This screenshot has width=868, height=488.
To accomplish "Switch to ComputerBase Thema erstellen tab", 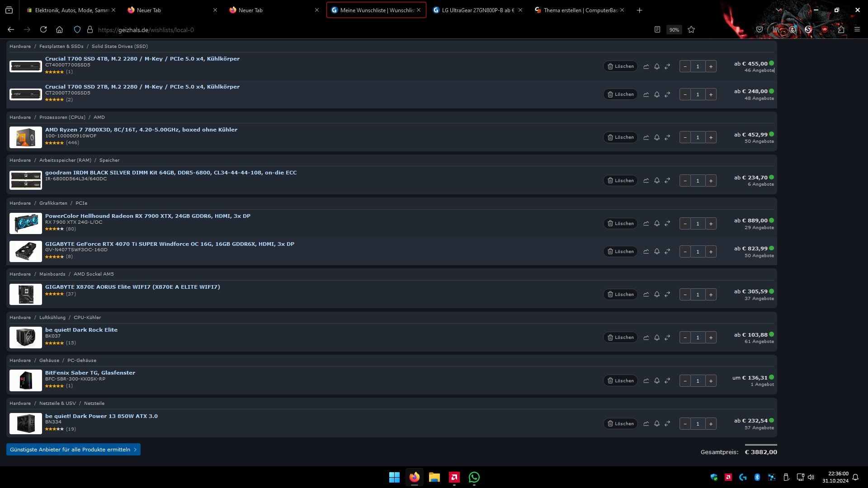I will click(579, 10).
